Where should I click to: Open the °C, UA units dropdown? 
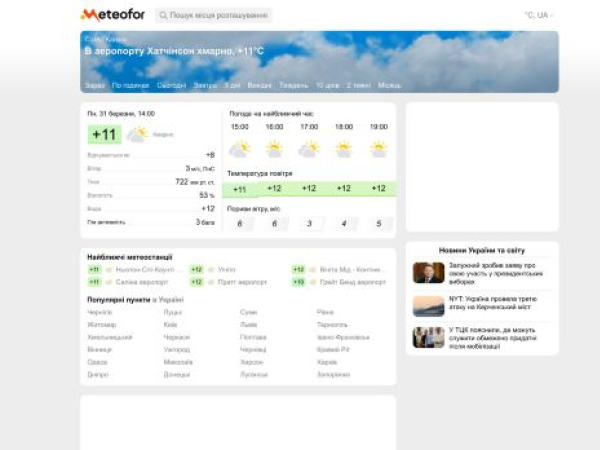(x=539, y=15)
